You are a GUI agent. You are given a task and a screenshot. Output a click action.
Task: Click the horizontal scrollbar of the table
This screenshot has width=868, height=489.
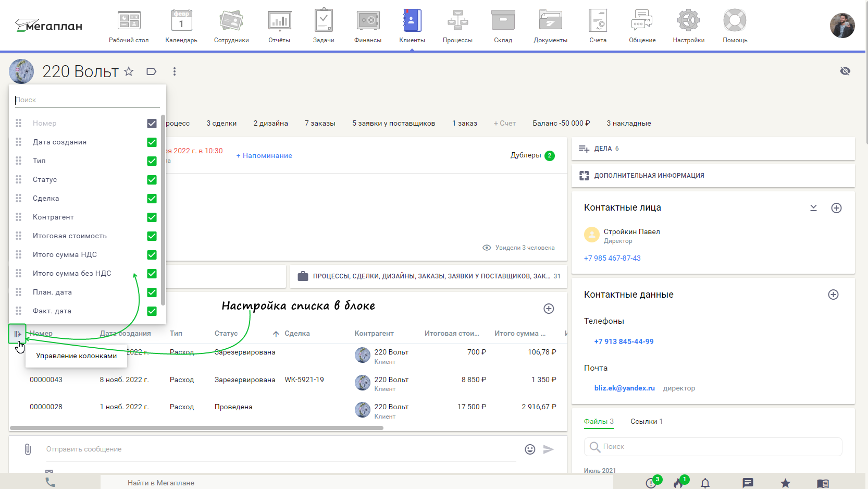(x=196, y=428)
